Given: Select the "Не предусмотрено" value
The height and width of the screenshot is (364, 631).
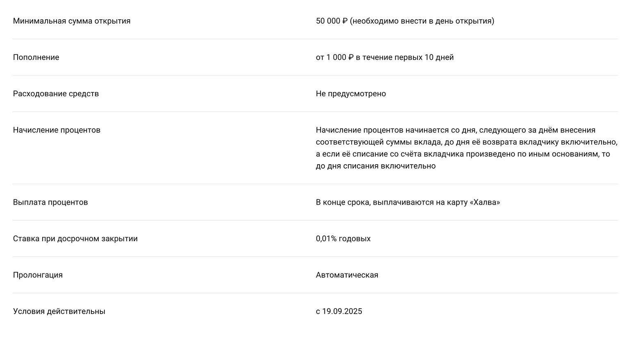Looking at the screenshot, I should point(351,94).
